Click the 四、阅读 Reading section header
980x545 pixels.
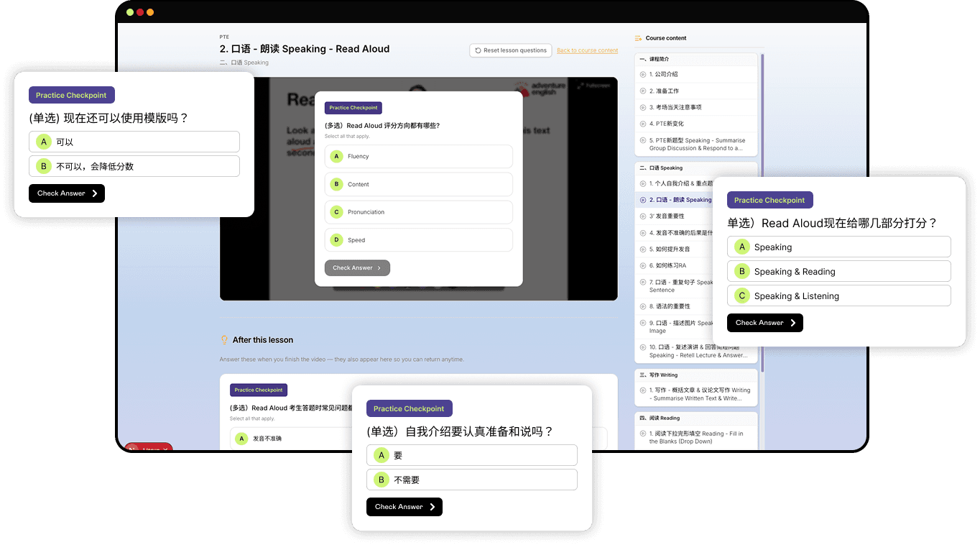695,418
